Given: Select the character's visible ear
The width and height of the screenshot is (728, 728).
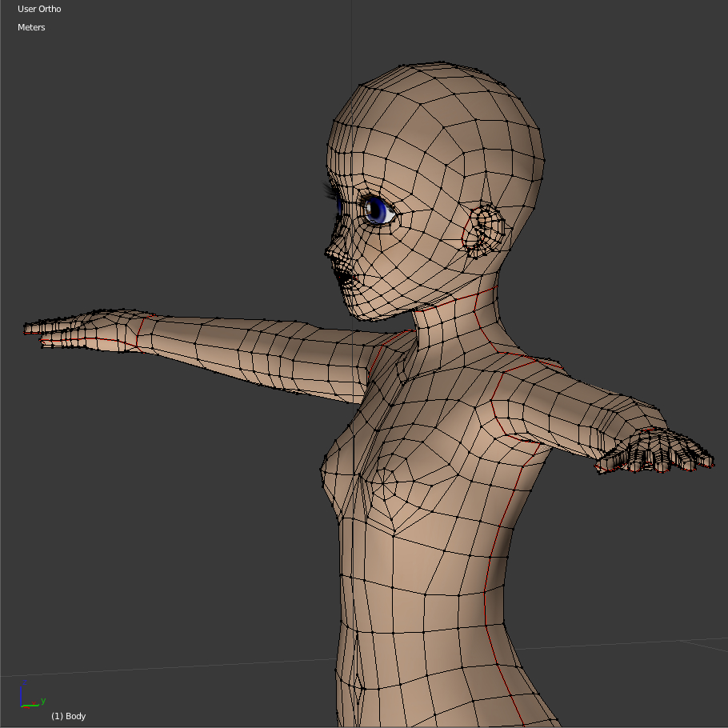Looking at the screenshot, I should point(486,232).
